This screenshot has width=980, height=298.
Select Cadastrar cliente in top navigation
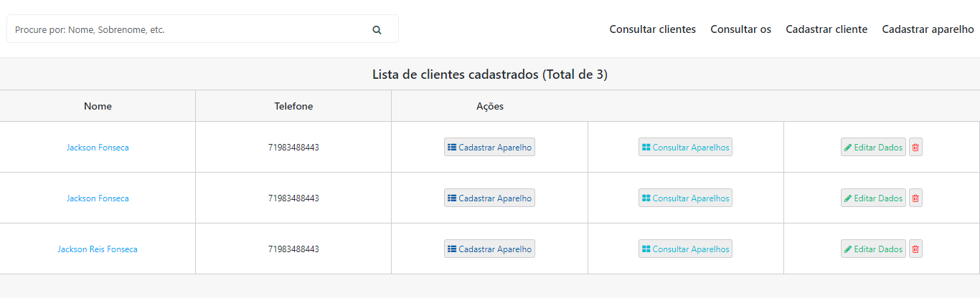click(826, 29)
